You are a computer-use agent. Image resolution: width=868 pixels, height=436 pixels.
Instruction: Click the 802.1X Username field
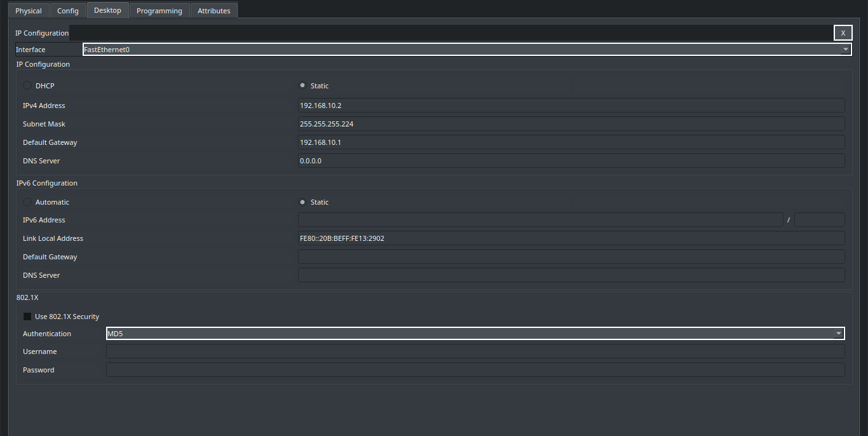pyautogui.click(x=475, y=351)
